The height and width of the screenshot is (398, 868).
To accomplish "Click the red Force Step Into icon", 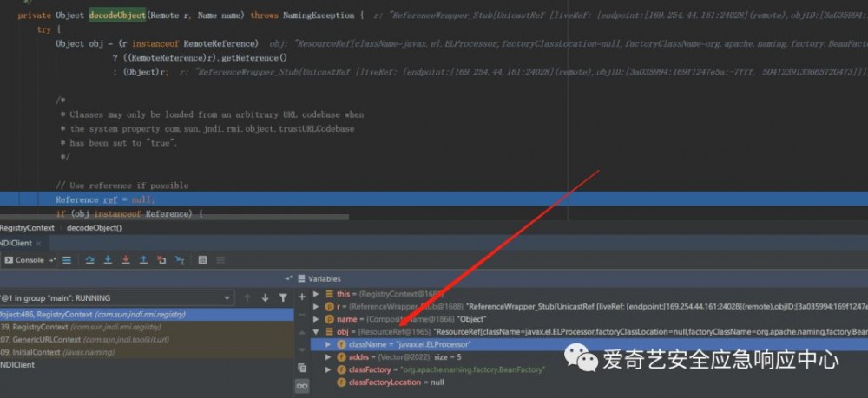I will 126,260.
